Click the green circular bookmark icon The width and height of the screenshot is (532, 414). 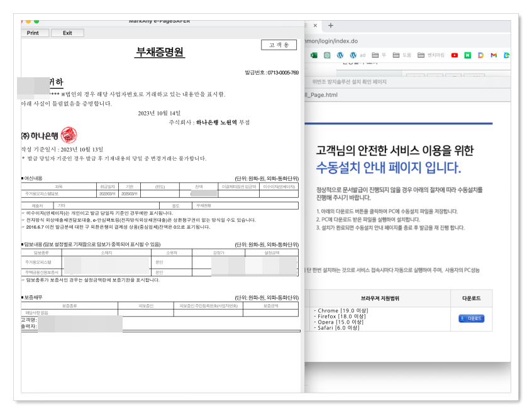pos(326,54)
